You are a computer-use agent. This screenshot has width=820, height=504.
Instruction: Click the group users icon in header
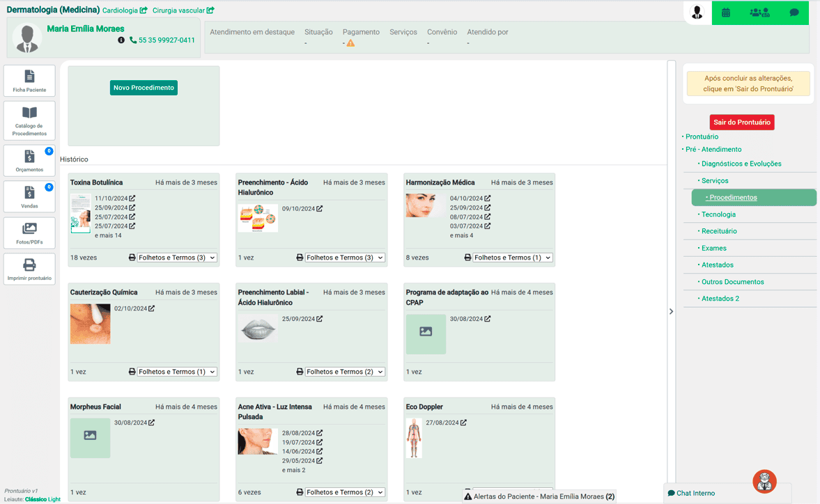[x=759, y=13]
